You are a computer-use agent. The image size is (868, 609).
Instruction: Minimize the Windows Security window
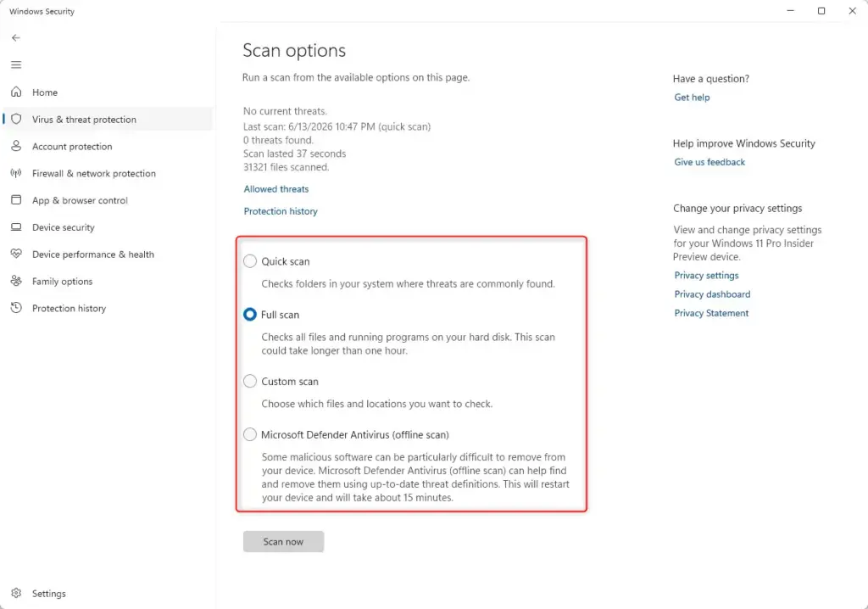pos(791,10)
